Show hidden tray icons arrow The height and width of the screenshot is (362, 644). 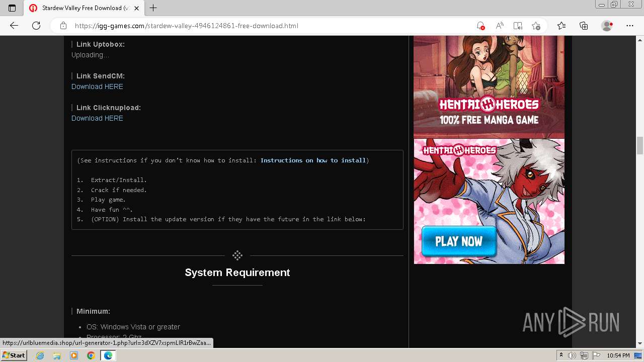coord(561,355)
